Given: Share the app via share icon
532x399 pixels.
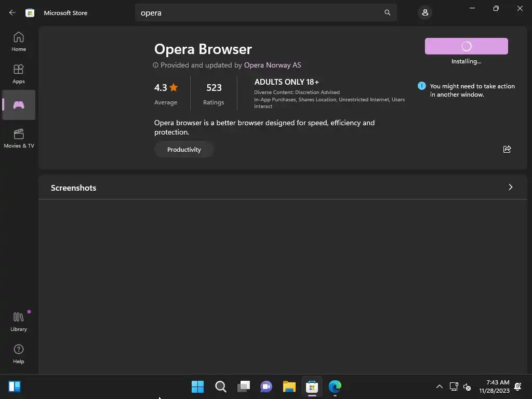Looking at the screenshot, I should pyautogui.click(x=507, y=149).
